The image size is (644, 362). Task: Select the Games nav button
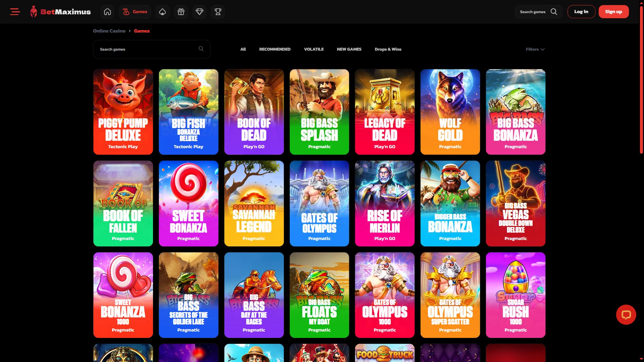(x=135, y=12)
